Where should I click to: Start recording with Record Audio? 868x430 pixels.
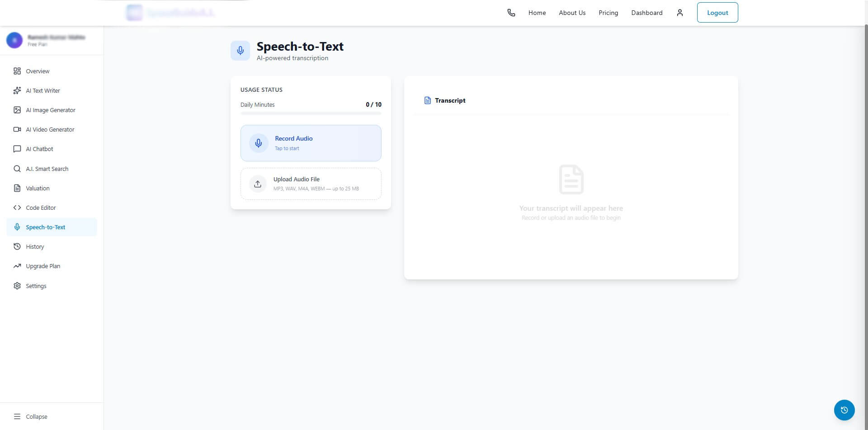[311, 143]
